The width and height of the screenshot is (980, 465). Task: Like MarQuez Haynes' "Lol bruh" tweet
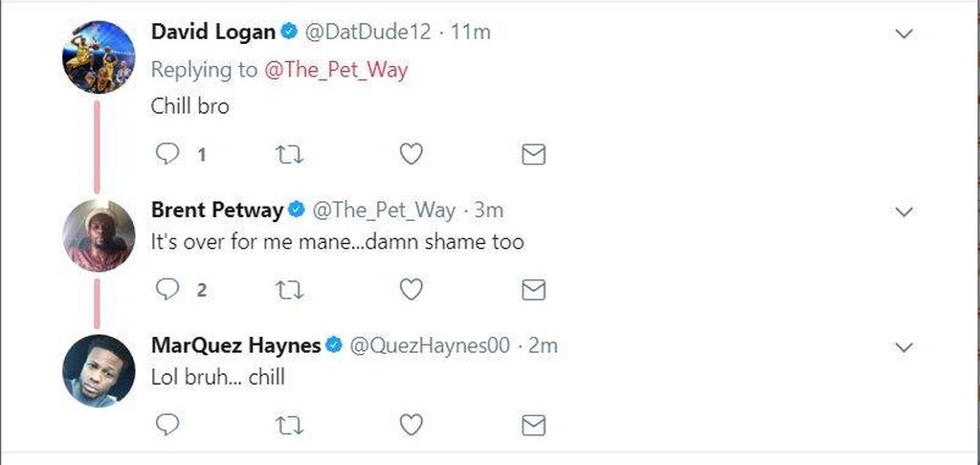pos(411,424)
